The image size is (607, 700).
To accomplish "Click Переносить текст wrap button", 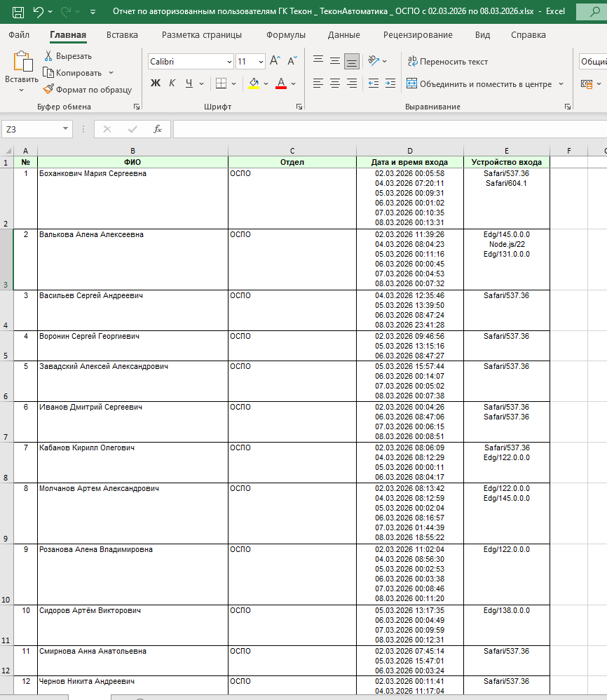I will pyautogui.click(x=448, y=62).
